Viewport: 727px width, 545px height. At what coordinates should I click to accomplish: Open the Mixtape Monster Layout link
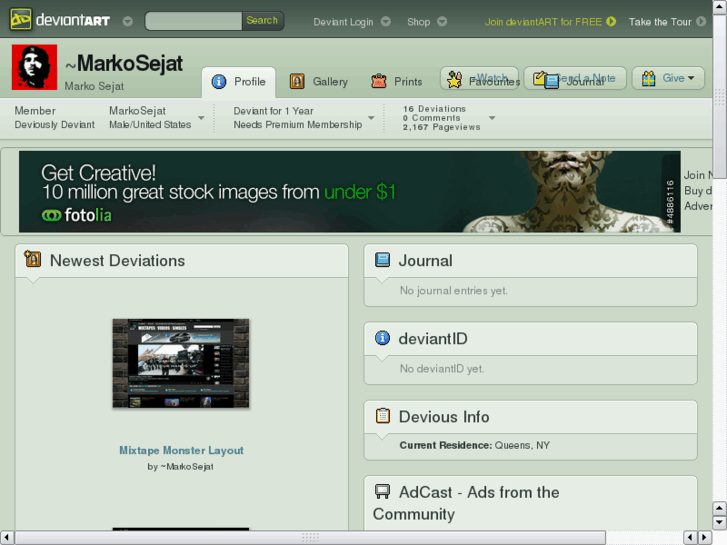pyautogui.click(x=181, y=451)
